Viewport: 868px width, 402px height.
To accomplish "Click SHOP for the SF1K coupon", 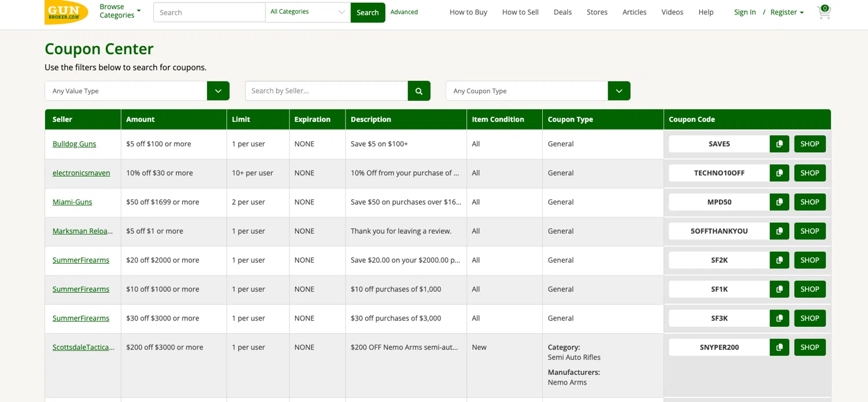I will point(809,289).
